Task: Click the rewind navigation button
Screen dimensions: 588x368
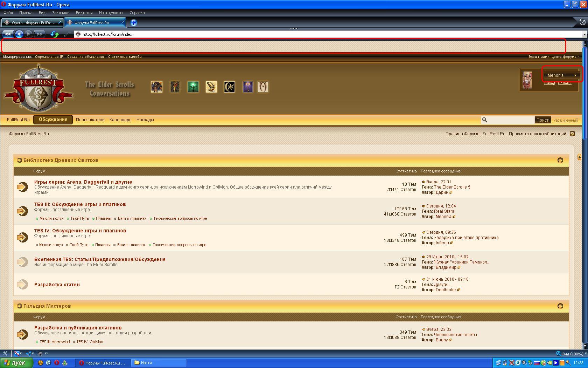Action: click(7, 34)
